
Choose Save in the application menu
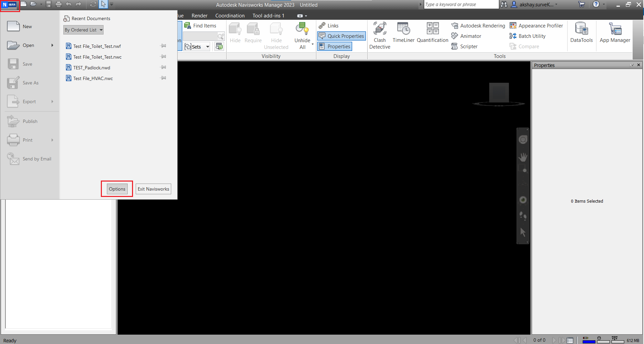click(30, 64)
